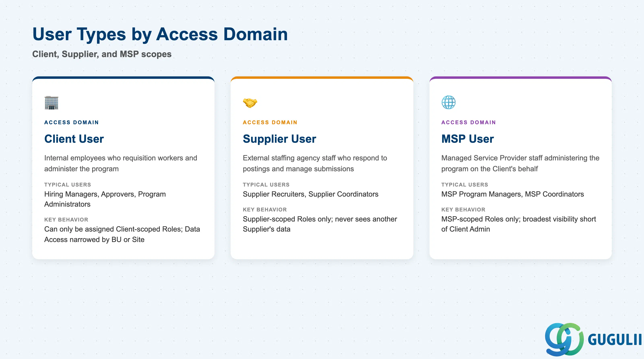Click 'External staffing agency staff' description

(x=315, y=163)
